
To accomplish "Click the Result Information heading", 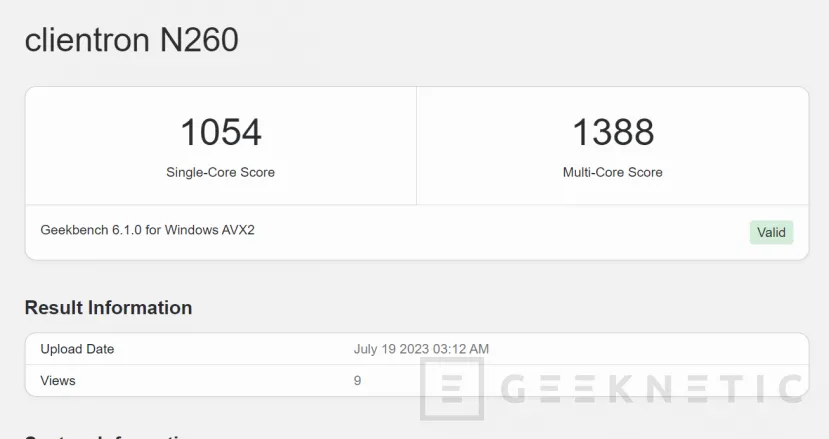I will [108, 307].
